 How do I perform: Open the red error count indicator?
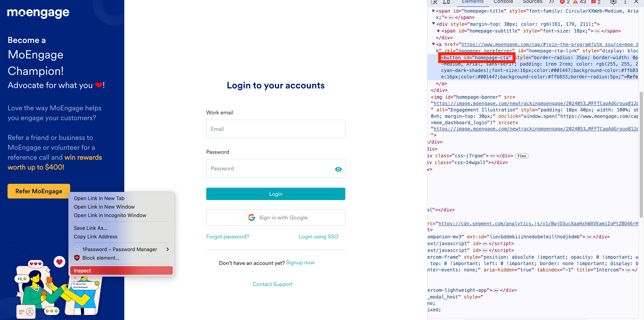click(565, 2)
